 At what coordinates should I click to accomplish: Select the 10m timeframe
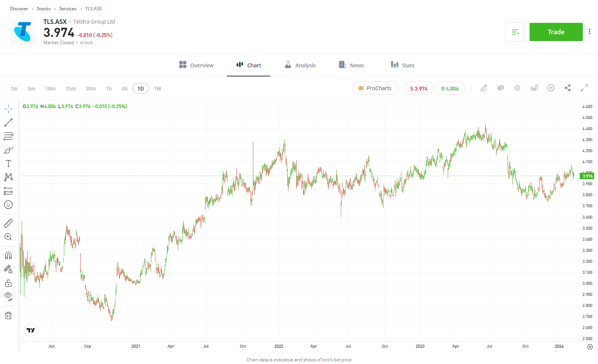pos(50,89)
